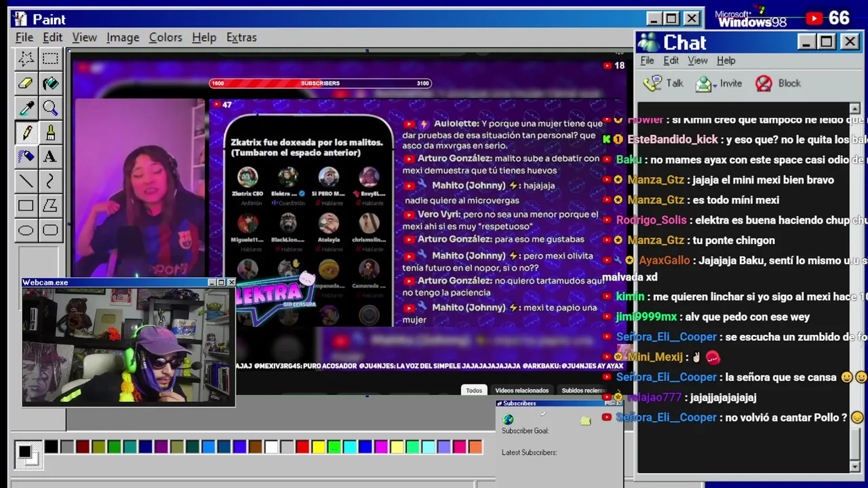
Task: Select the Airbrush spray can tool
Action: [26, 157]
